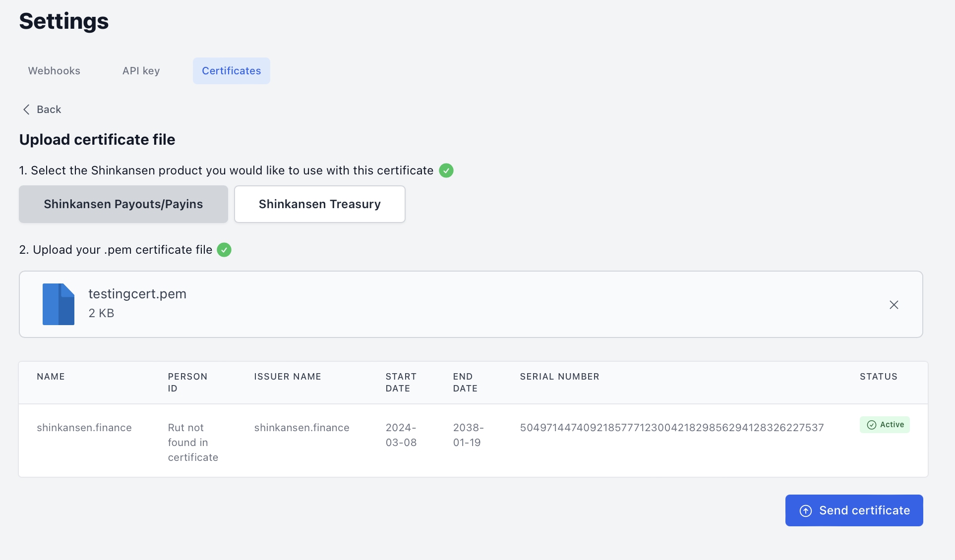The width and height of the screenshot is (955, 560).
Task: Click the start date 2024-03-08 cell
Action: pos(401,435)
